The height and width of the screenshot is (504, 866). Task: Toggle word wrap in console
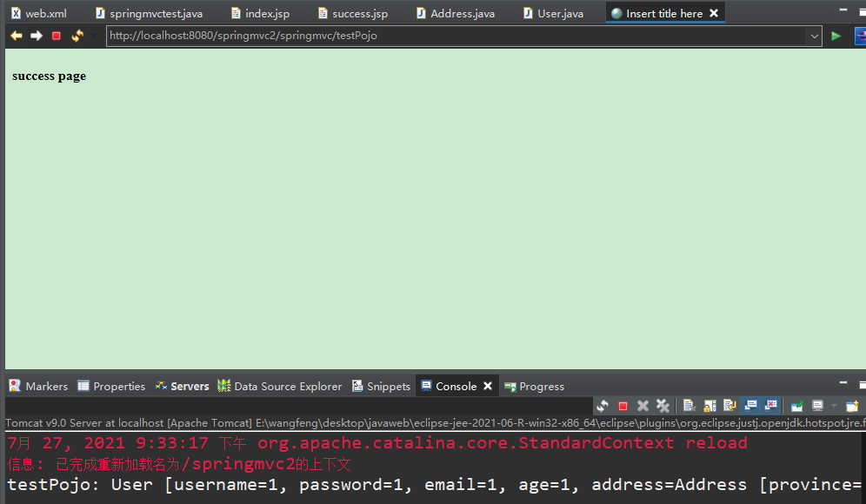point(729,407)
